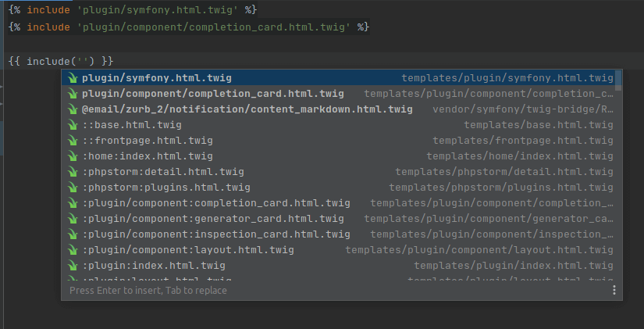Click Twig icon beside @email/zurb_2 notification entry

pyautogui.click(x=72, y=109)
